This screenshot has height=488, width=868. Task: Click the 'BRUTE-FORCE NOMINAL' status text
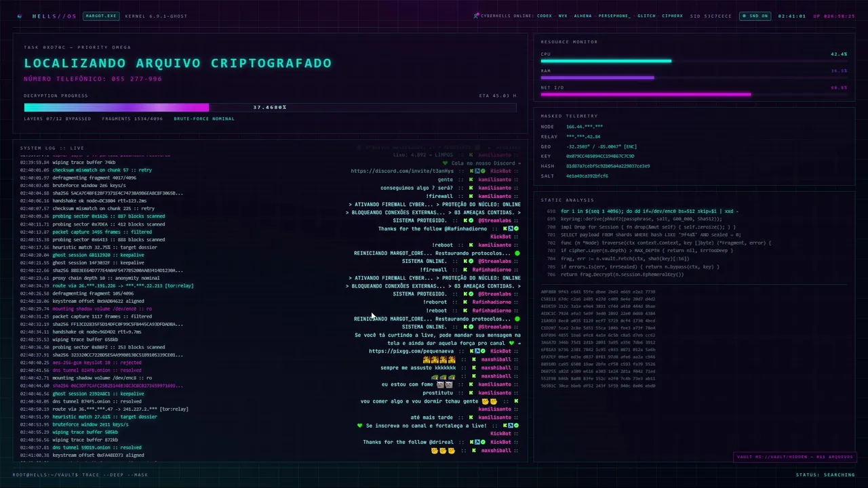(204, 119)
